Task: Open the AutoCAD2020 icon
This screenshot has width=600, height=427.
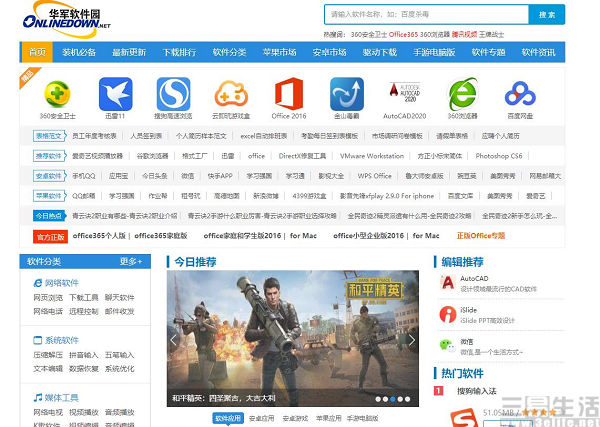Action: pos(404,92)
